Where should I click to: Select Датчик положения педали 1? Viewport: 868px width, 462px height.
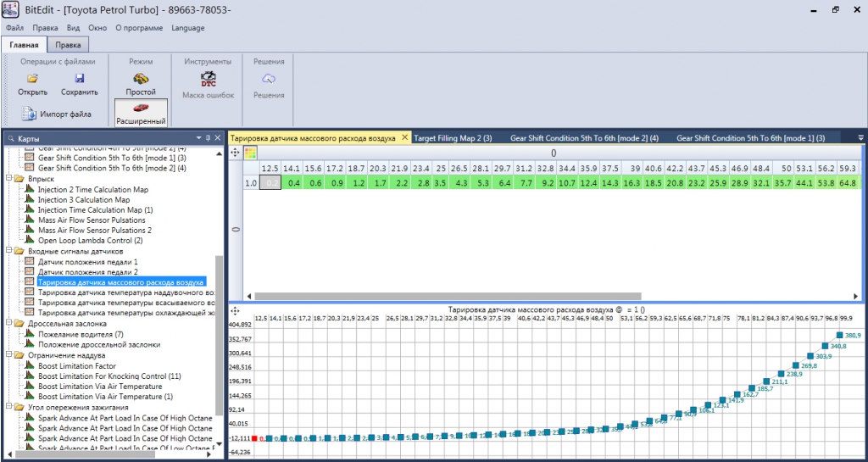[x=87, y=261]
